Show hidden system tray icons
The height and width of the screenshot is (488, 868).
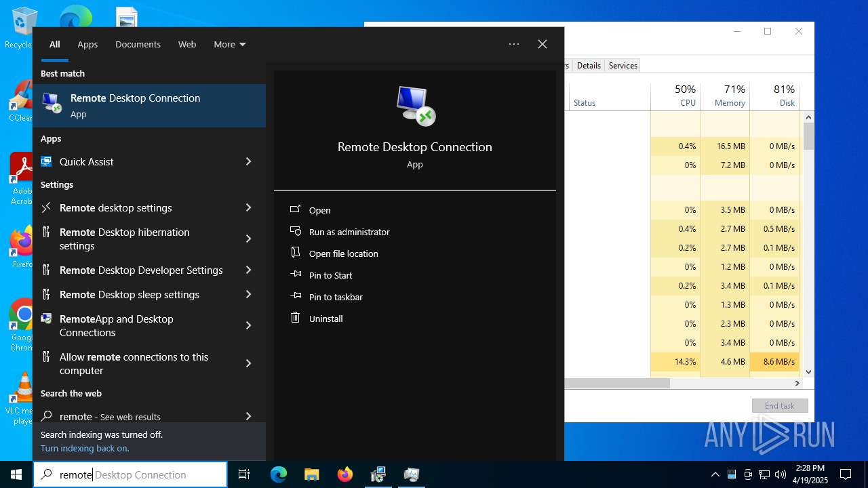pyautogui.click(x=715, y=474)
